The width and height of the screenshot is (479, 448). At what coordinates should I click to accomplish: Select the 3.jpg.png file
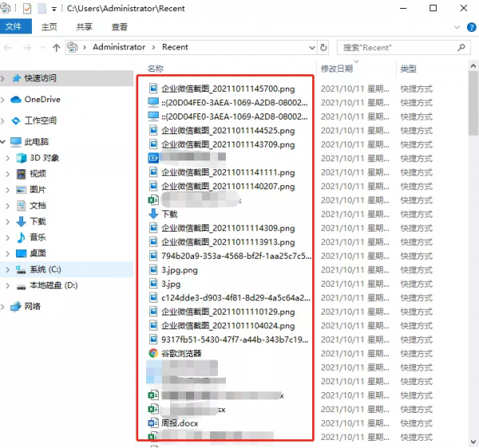(x=180, y=270)
